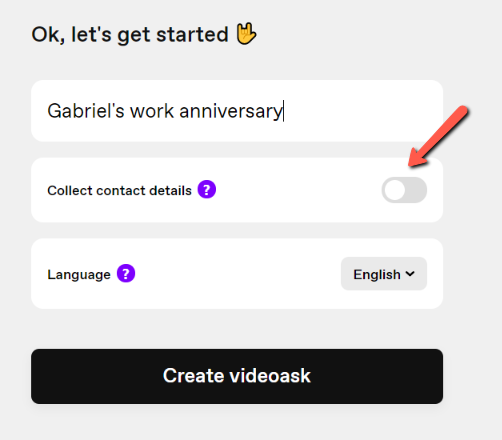502x440 pixels.
Task: Change language from English via dropdown
Action: coord(384,274)
